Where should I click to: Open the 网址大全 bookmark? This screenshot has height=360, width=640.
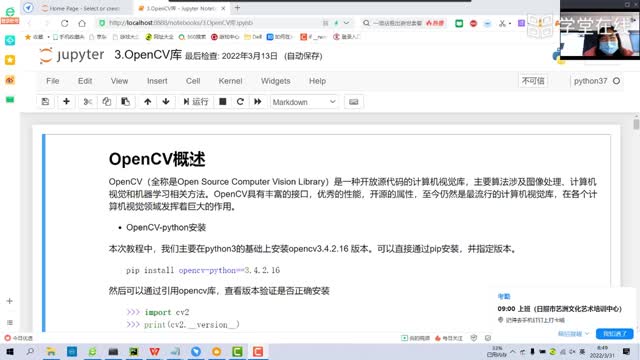coord(159,37)
